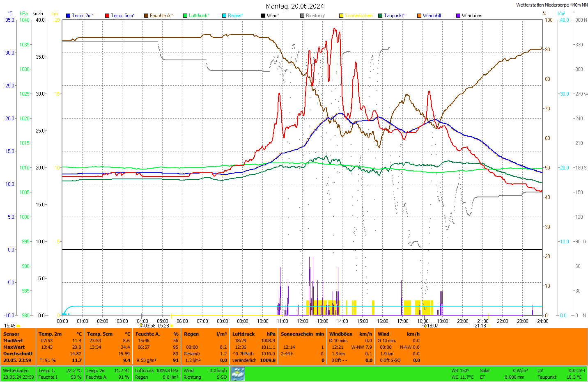Click the yellow sunset marker at 21:18

point(489,326)
